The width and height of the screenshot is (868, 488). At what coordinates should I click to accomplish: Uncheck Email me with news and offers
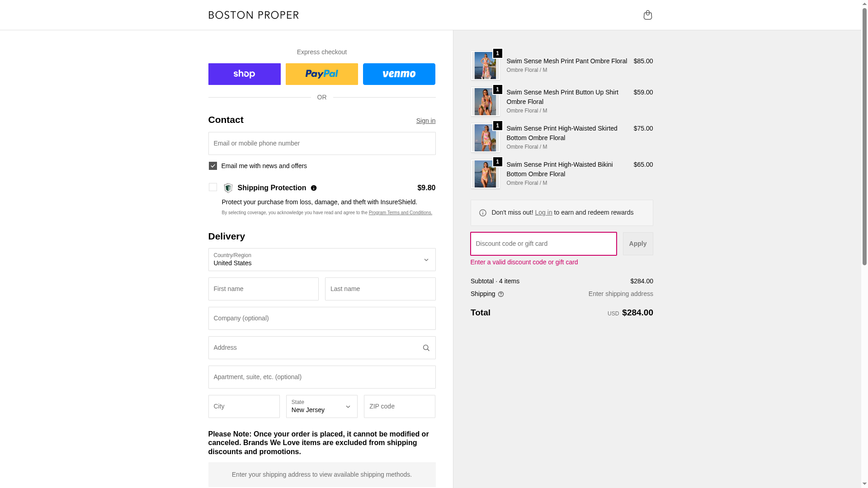[212, 166]
